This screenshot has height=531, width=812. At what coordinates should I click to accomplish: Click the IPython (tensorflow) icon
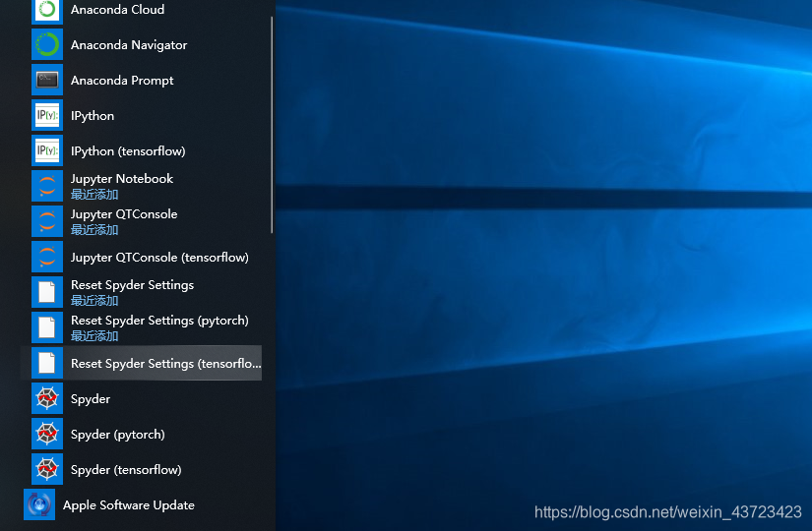point(47,150)
